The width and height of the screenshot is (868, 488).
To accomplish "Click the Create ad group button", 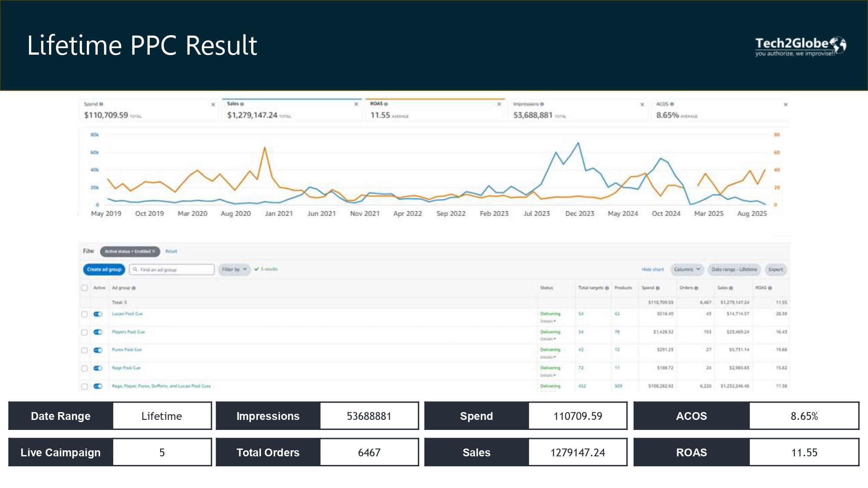I will [x=104, y=269].
